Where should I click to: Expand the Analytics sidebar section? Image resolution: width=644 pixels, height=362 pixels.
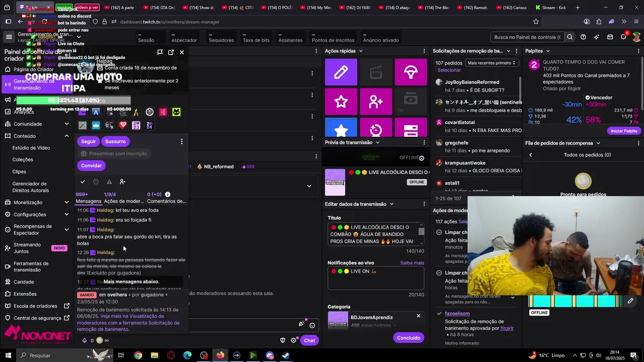(66, 112)
